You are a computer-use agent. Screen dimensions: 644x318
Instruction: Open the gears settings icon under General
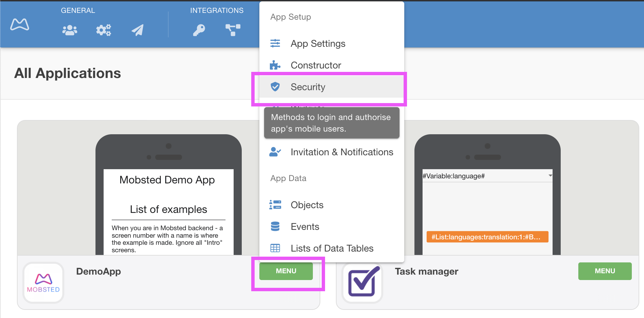coord(104,30)
